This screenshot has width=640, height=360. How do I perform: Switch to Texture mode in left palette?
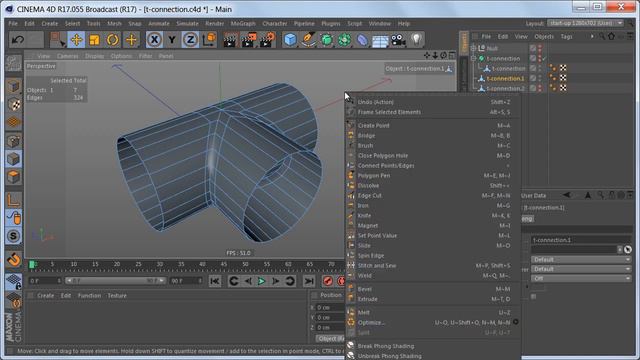tap(13, 104)
